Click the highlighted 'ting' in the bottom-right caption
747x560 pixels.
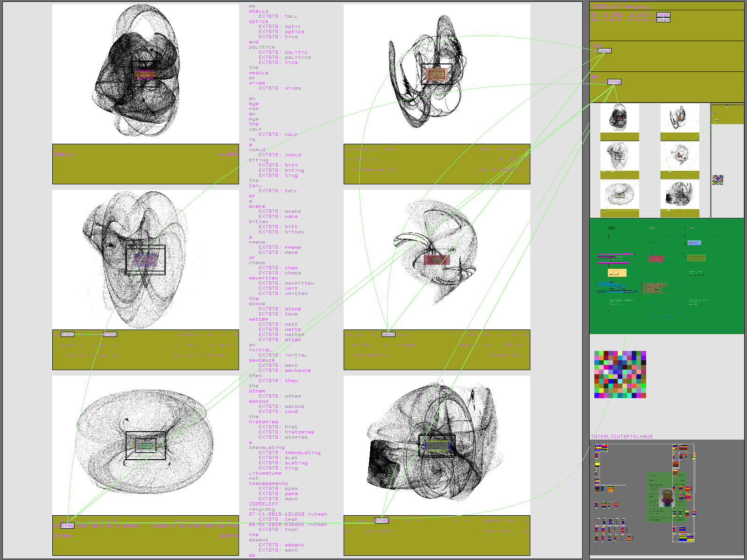(x=381, y=520)
